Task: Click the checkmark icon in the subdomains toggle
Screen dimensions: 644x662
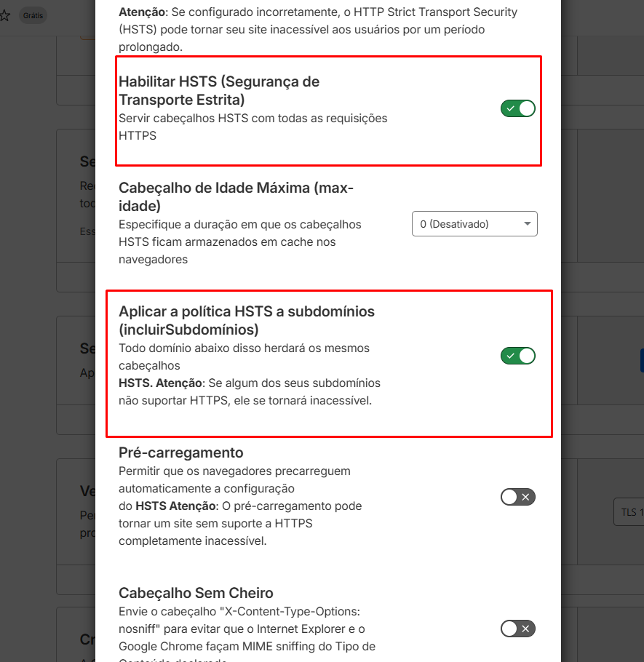Action: [512, 356]
